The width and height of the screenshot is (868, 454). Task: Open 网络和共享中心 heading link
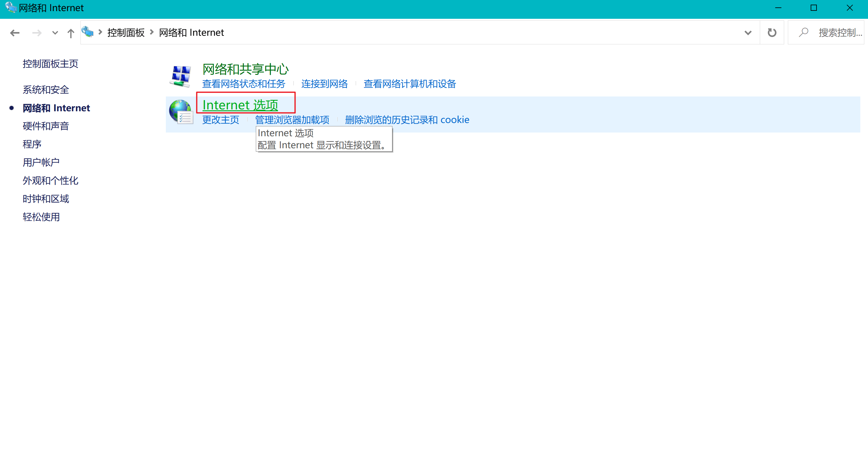pyautogui.click(x=245, y=69)
